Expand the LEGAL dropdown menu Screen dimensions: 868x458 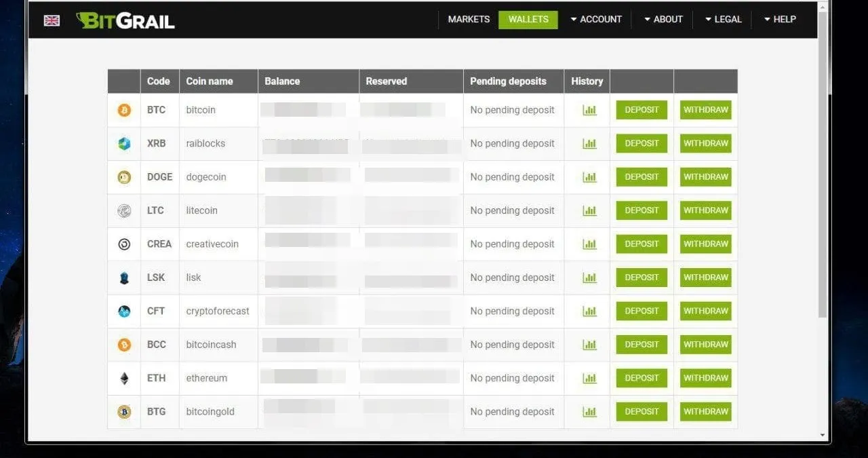(724, 19)
